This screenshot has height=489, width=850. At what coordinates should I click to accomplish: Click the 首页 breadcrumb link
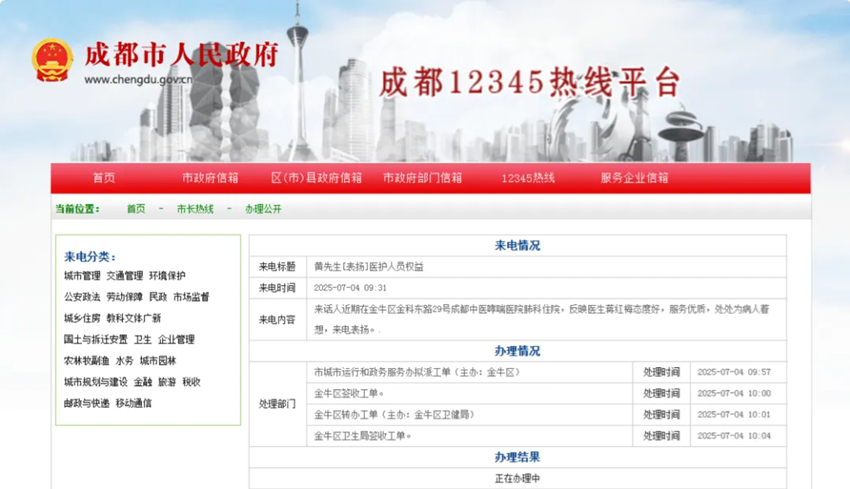pos(136,209)
